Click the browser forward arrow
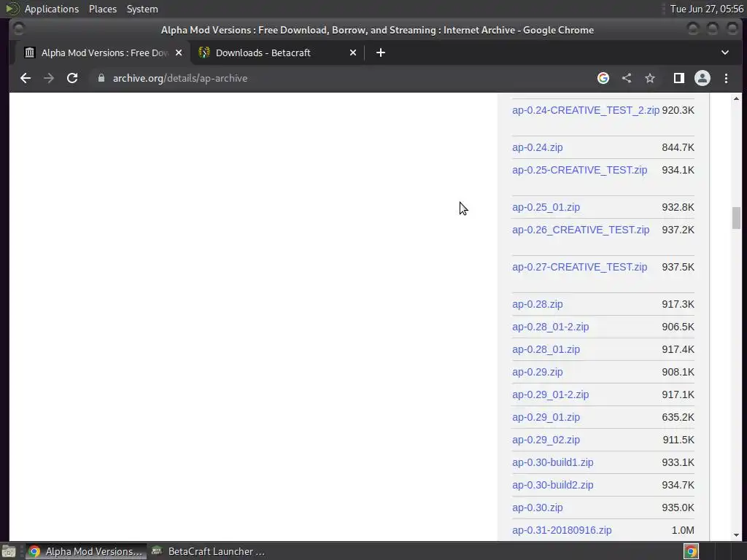The width and height of the screenshot is (747, 560). (x=49, y=78)
